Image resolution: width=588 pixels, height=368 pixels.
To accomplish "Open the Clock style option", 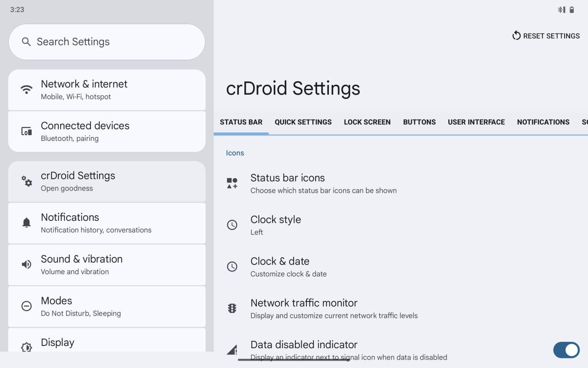I will (401, 225).
